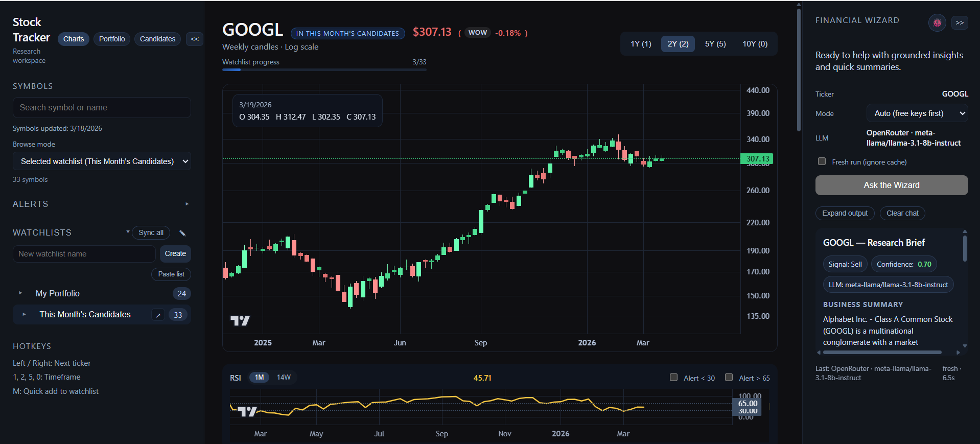The width and height of the screenshot is (980, 444).
Task: Click Sync all button
Action: [x=151, y=233]
